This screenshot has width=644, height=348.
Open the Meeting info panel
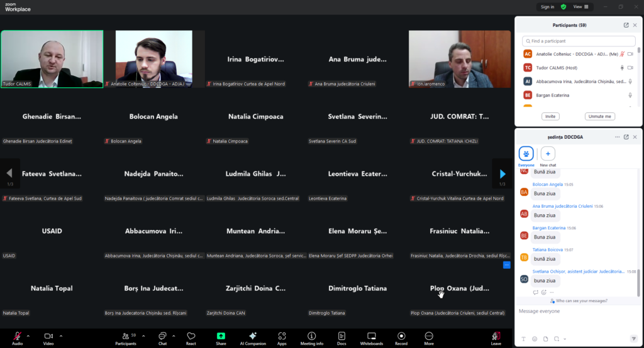(x=311, y=338)
